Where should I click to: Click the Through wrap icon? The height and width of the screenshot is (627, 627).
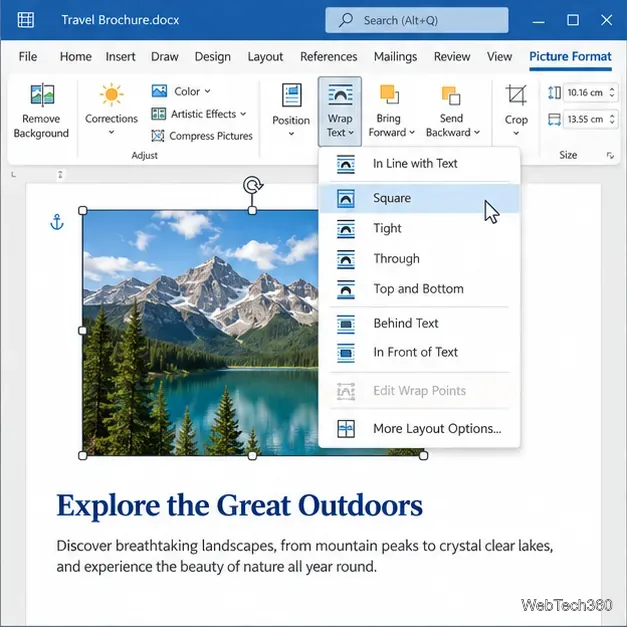pyautogui.click(x=345, y=259)
